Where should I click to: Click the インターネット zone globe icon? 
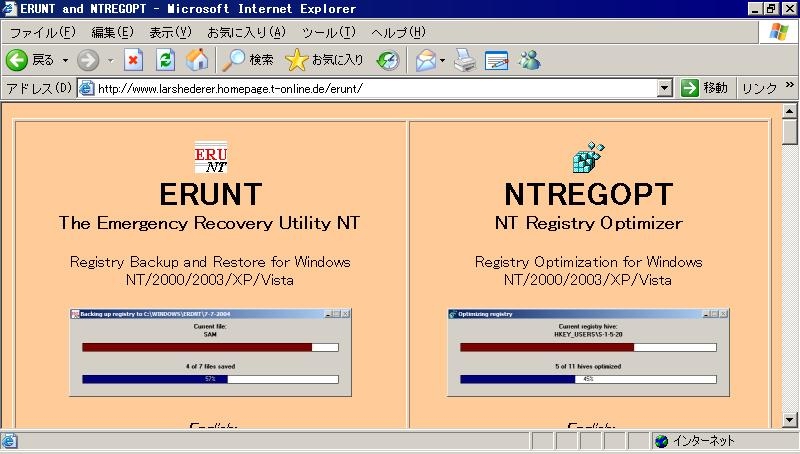point(662,441)
